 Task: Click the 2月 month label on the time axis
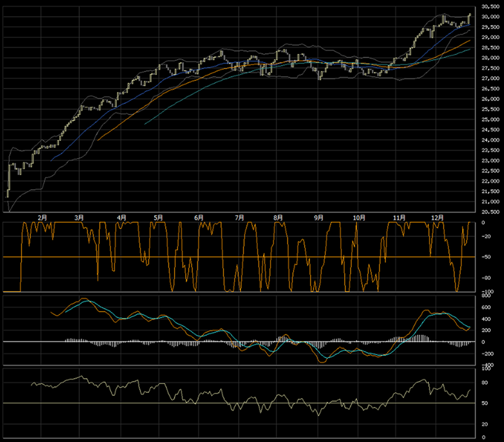click(42, 218)
